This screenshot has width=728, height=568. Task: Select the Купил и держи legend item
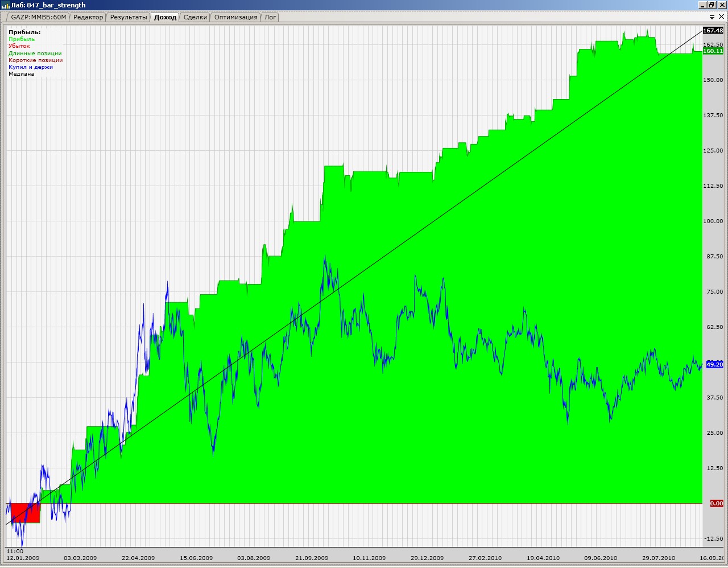click(x=31, y=67)
